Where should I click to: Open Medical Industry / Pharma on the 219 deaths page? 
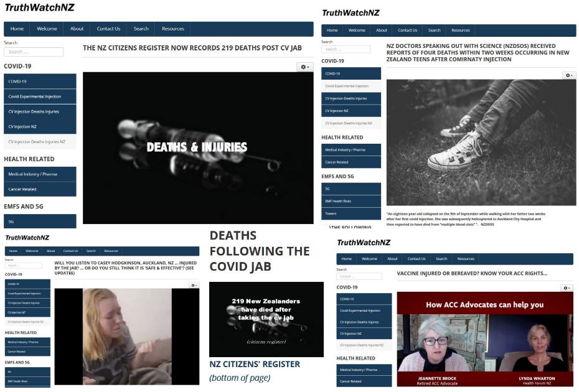click(40, 174)
